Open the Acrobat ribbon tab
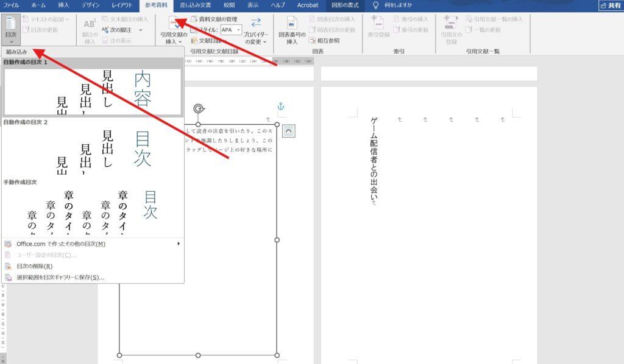Viewport: 624px width, 364px height. tap(307, 5)
